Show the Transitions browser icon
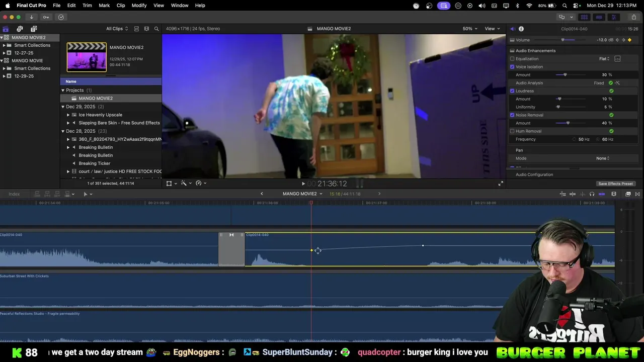The width and height of the screenshot is (644, 362). coord(637,194)
